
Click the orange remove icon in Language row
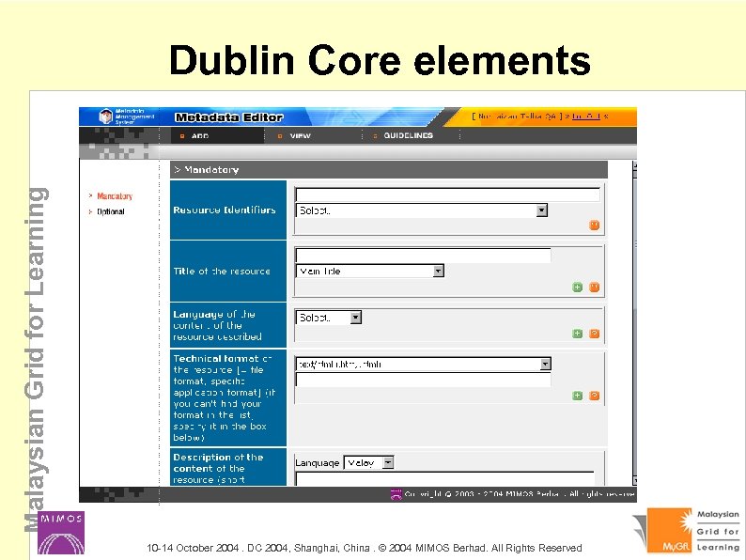pos(594,334)
